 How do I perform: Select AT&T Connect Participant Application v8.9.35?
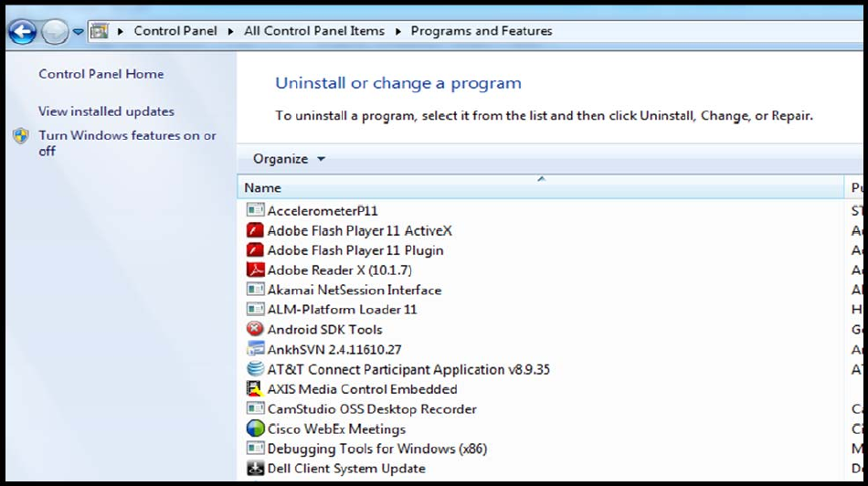pos(408,369)
